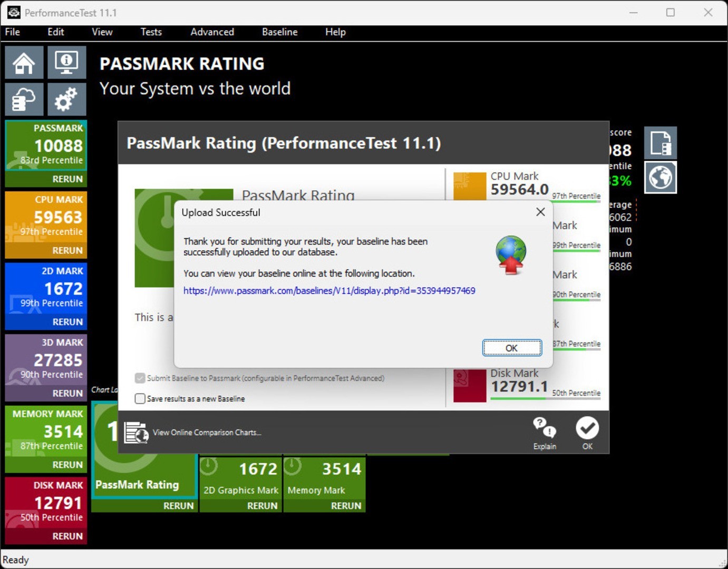Image resolution: width=728 pixels, height=569 pixels.
Task: Open the Edit menu
Action: pyautogui.click(x=56, y=32)
